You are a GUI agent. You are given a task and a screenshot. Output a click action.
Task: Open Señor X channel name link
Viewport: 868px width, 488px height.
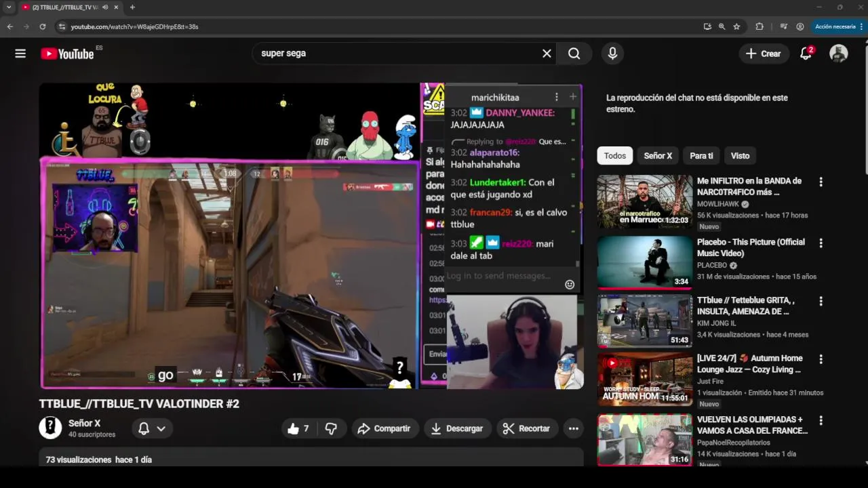coord(84,423)
